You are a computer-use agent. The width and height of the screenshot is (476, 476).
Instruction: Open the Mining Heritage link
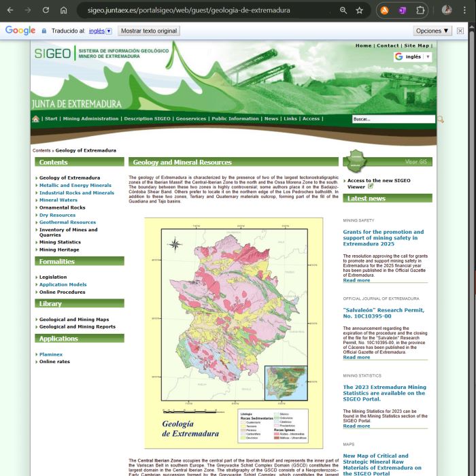(x=59, y=250)
